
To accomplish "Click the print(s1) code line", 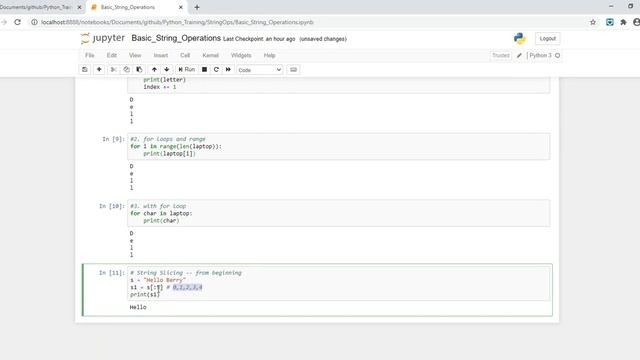I will [145, 295].
